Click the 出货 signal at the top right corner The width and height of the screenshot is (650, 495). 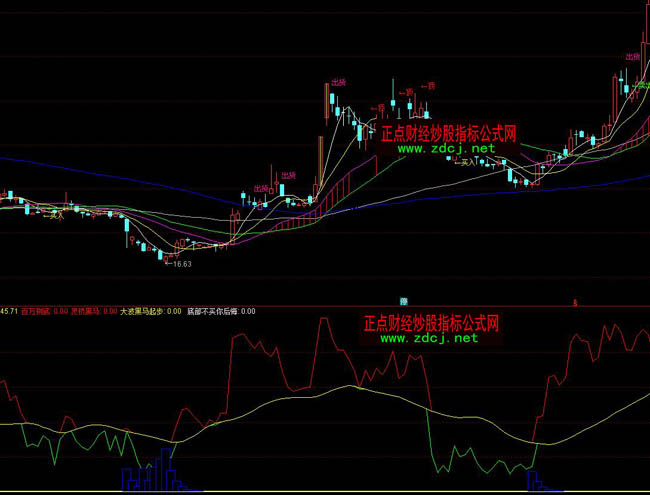point(632,57)
